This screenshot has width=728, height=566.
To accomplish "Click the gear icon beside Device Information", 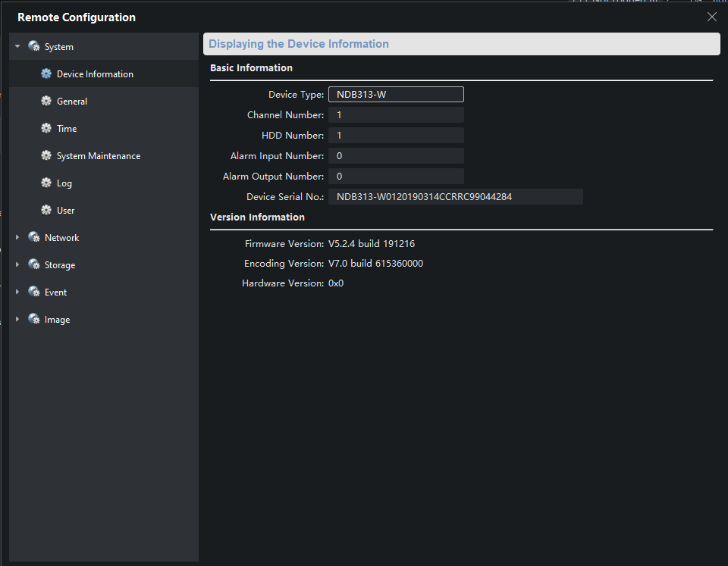I will [46, 74].
